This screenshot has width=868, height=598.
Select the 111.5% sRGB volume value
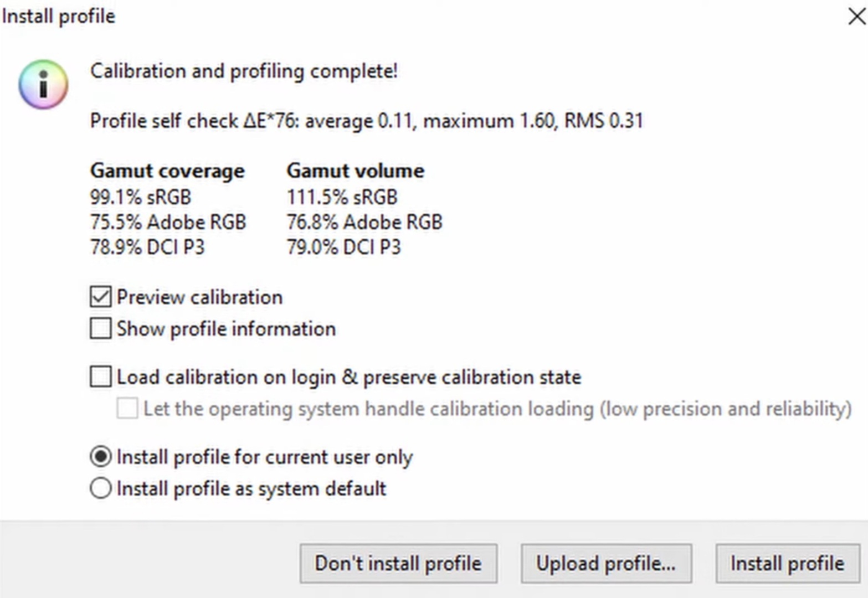[342, 197]
